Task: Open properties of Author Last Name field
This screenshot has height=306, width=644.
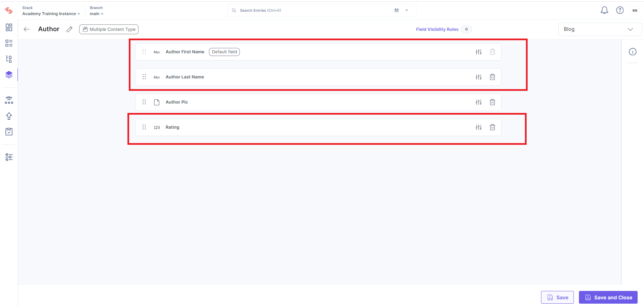Action: (479, 77)
